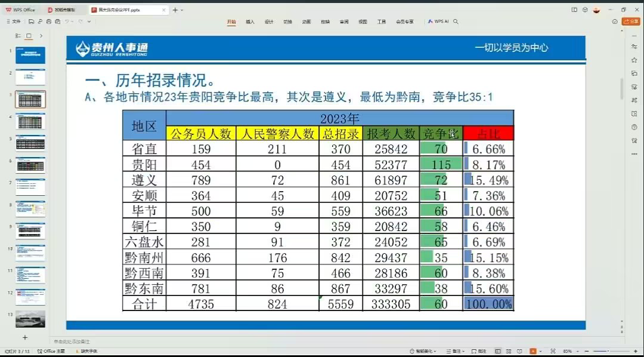644x357 pixels.
Task: Click the undo arrow icon
Action: coord(67,21)
